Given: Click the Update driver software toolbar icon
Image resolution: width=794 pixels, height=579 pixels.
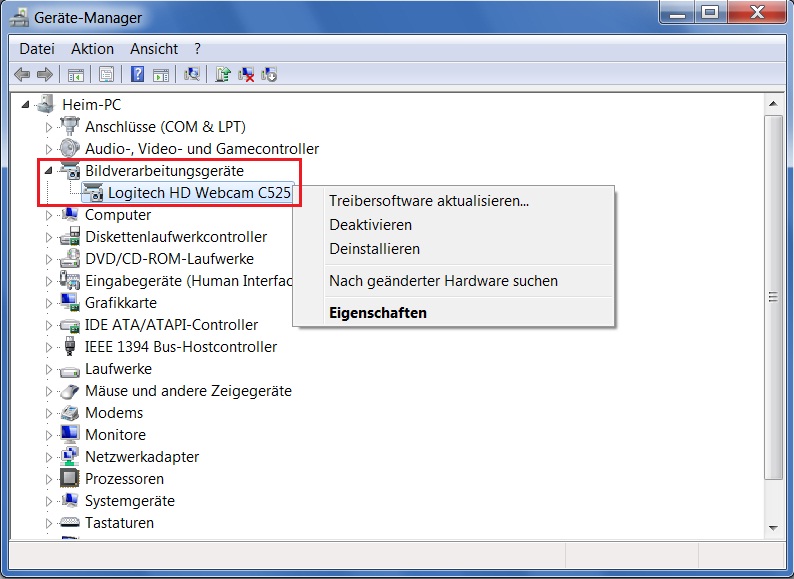Looking at the screenshot, I should (223, 74).
